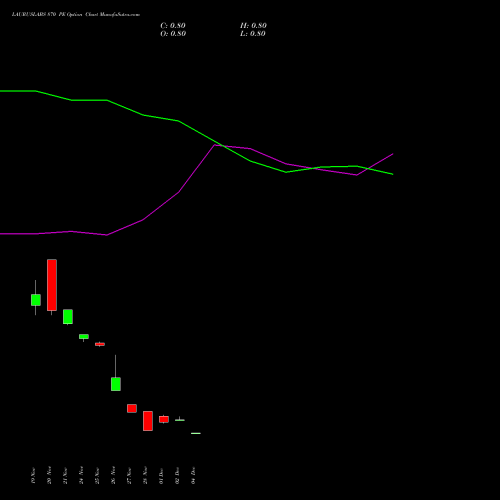
Task: Select the tall red candlestick for 20 Nov
Action: pyautogui.click(x=52, y=285)
